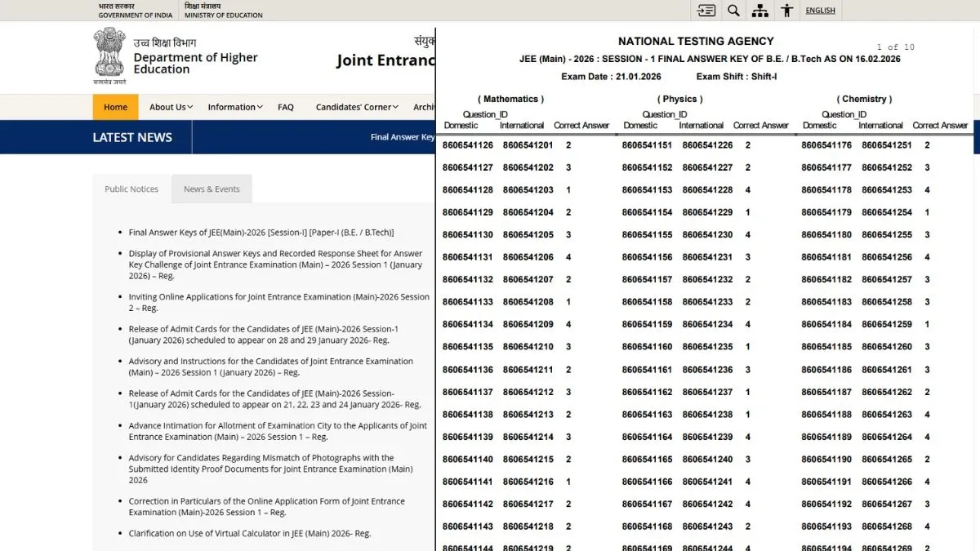Open Inviting Online Applications Session 2 notice
The image size is (980, 551).
coord(278,302)
